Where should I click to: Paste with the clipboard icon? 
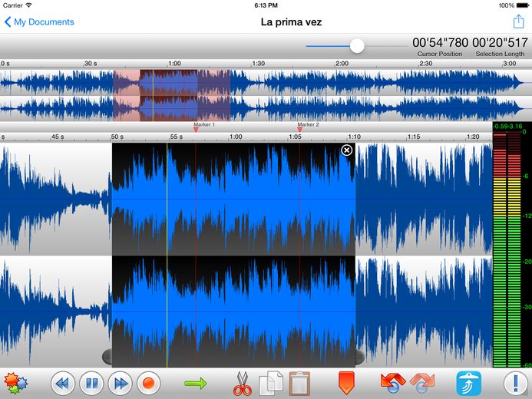tap(299, 384)
